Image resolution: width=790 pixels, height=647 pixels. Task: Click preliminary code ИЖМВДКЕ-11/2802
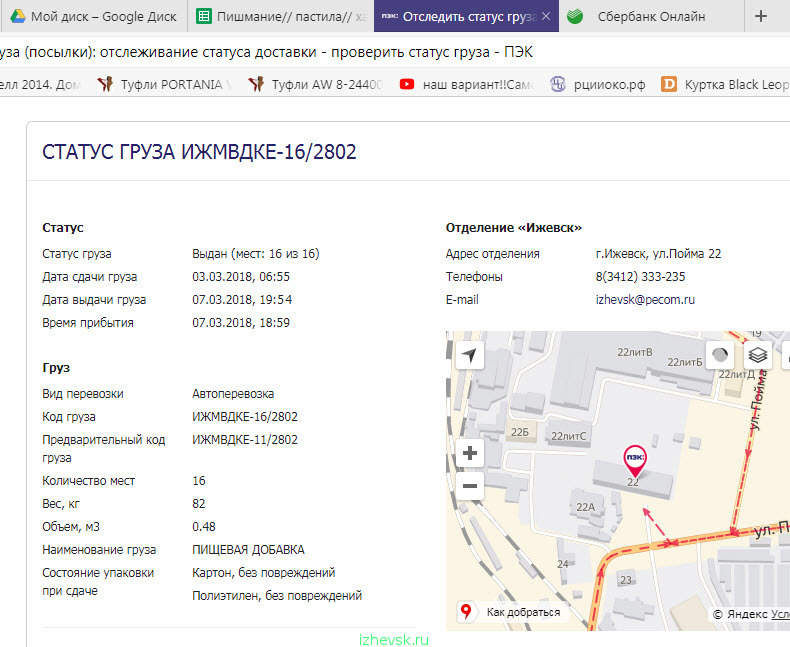tap(245, 440)
